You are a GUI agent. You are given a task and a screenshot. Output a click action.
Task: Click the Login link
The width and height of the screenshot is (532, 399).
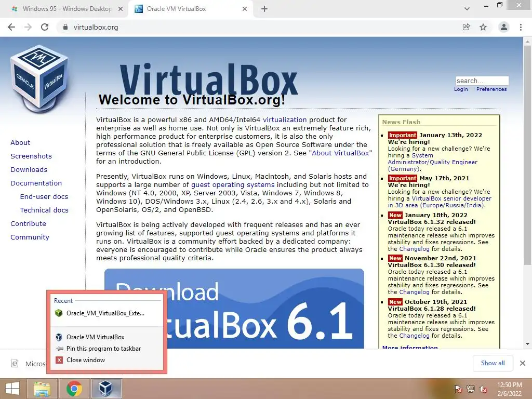(461, 89)
